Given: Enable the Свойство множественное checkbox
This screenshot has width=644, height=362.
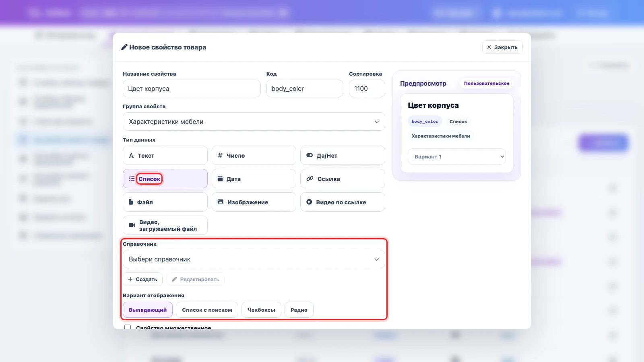Looking at the screenshot, I should tap(128, 327).
